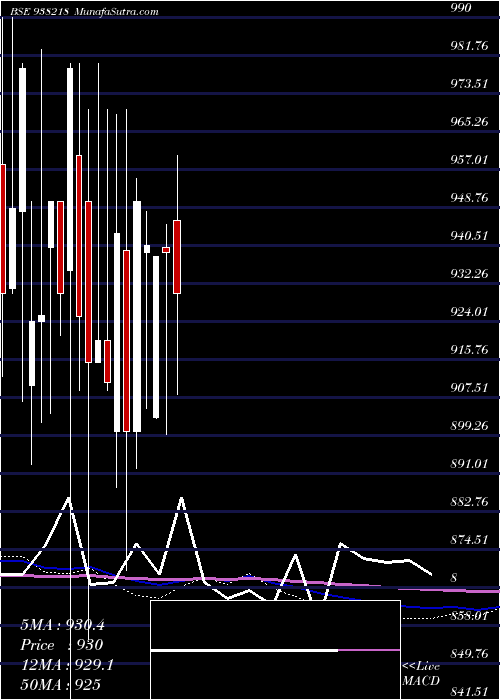Select the 50MA : 925 reading
Viewport: 500px width, 700px height.
pyautogui.click(x=60, y=685)
